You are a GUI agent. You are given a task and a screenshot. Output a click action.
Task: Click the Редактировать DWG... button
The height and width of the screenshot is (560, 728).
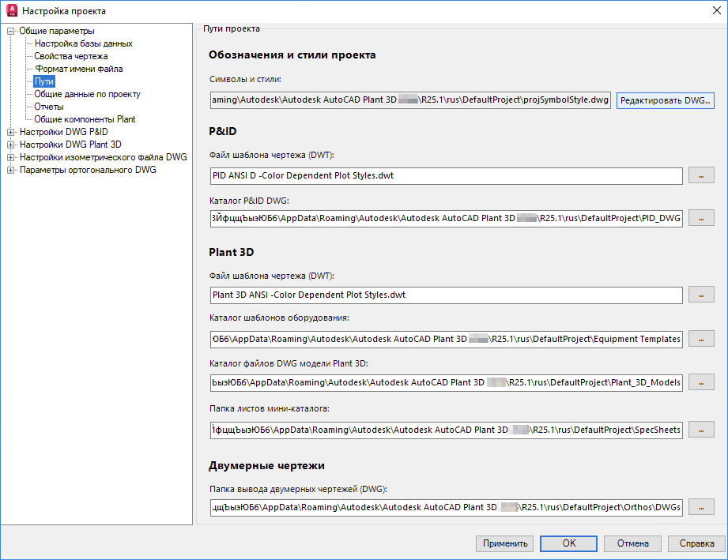tap(666, 100)
